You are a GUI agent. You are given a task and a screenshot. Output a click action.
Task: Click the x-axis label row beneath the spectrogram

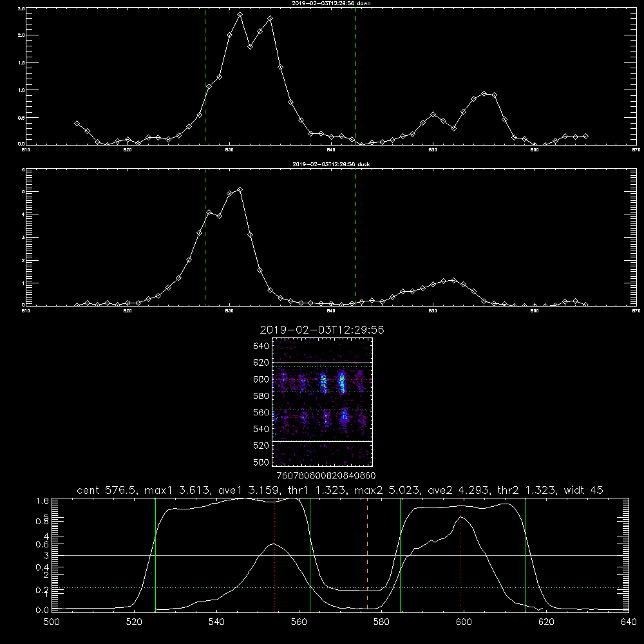pos(326,475)
